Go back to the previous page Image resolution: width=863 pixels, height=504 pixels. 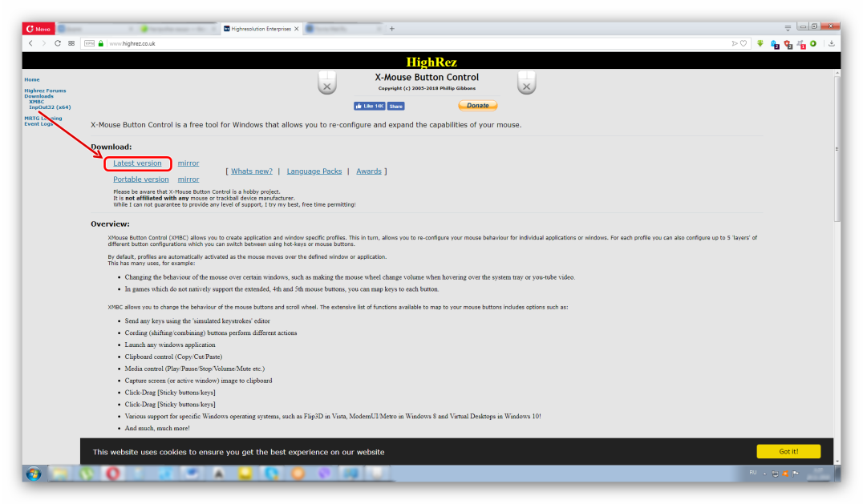coord(30,43)
